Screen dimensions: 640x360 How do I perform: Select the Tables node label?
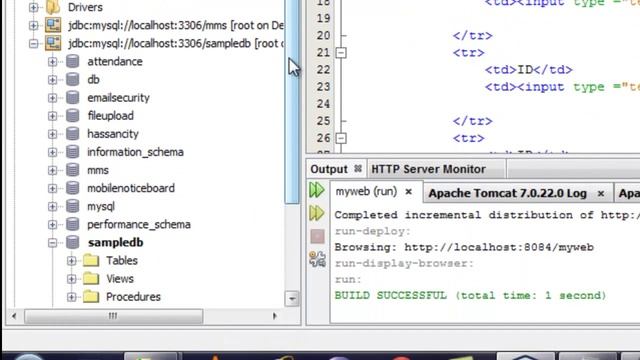tap(122, 260)
